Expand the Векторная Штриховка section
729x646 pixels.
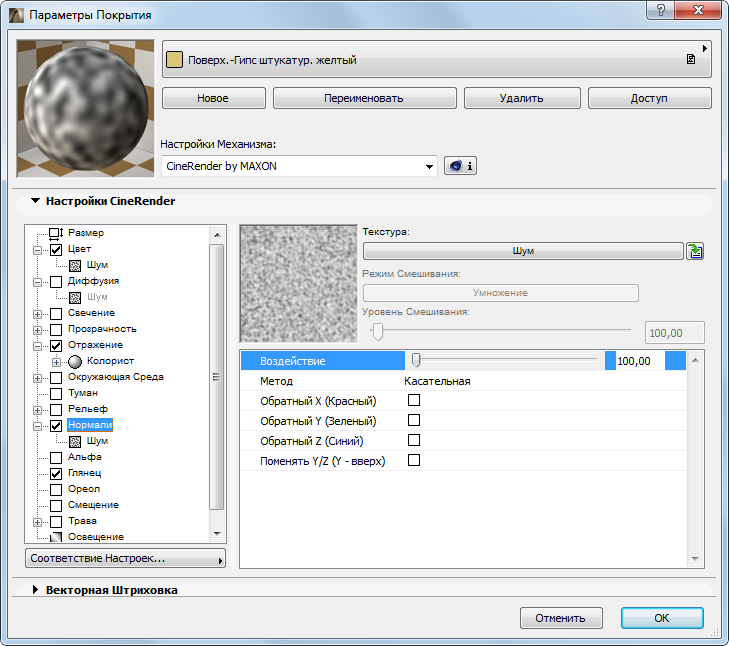click(x=35, y=590)
